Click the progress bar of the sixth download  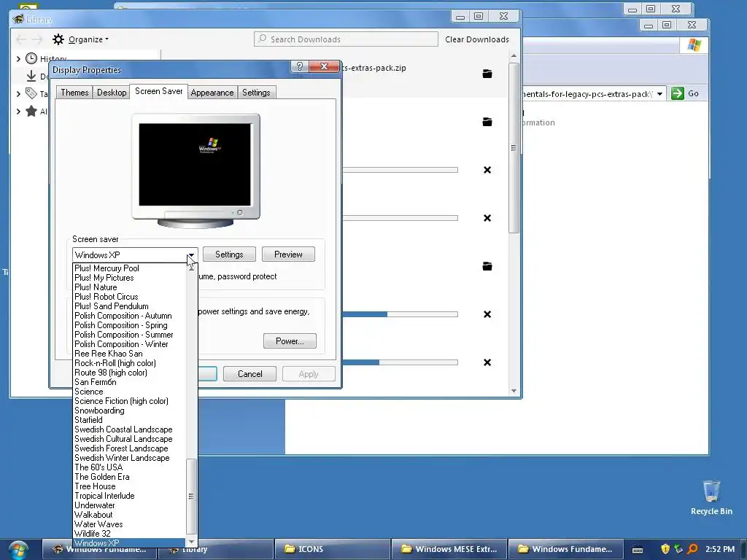tap(400, 314)
